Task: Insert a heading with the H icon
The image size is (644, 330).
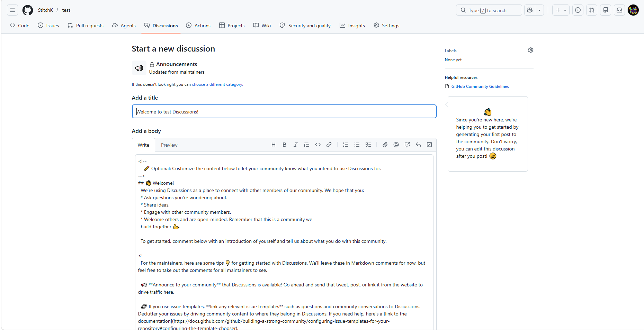Action: click(274, 145)
